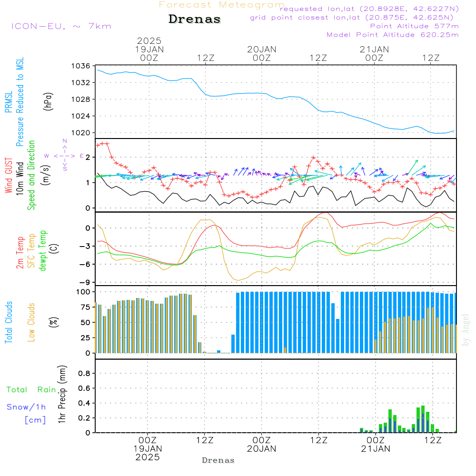
Task: Click the bottom-axis '20JAN' date label
Action: pos(261,449)
